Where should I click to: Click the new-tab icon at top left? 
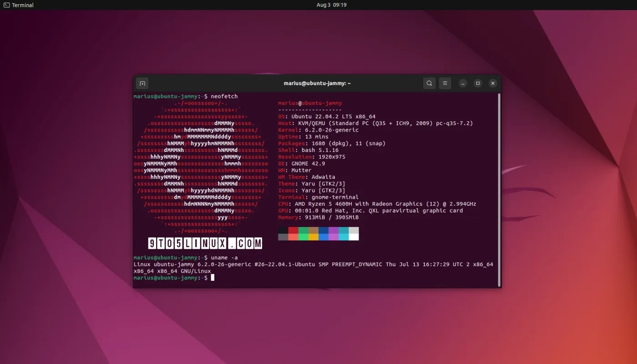[142, 83]
